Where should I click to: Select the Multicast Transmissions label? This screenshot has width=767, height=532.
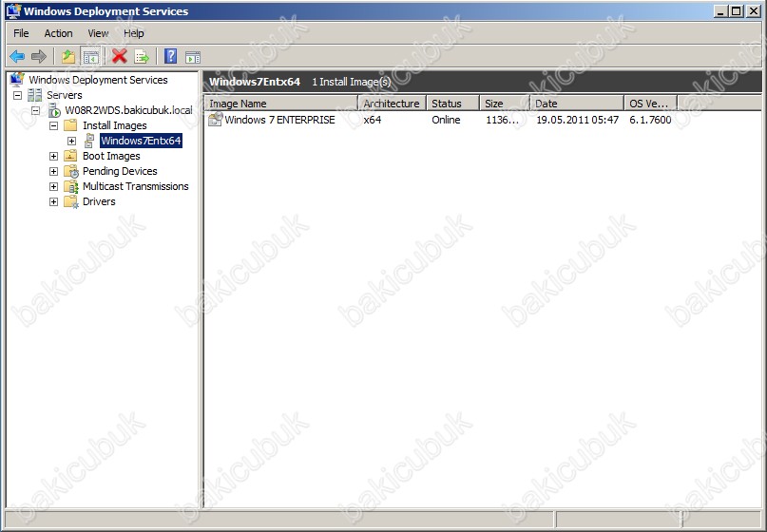click(x=136, y=186)
